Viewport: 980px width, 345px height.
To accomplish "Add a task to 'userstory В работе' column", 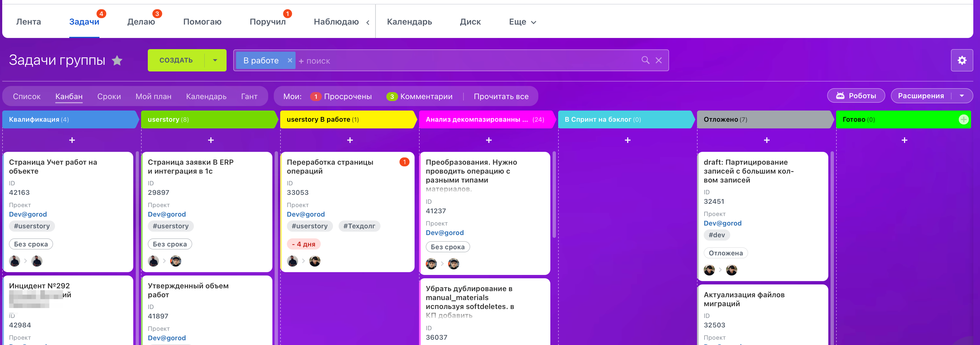I will click(350, 140).
